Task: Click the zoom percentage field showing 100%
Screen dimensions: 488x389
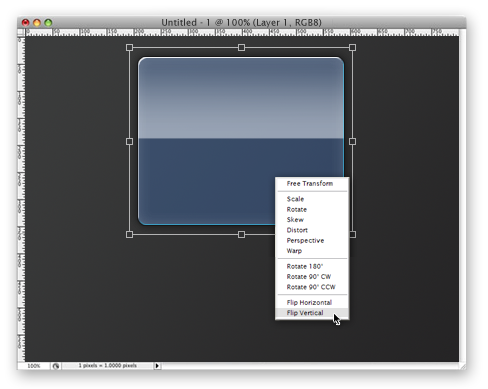Action: click(x=34, y=366)
